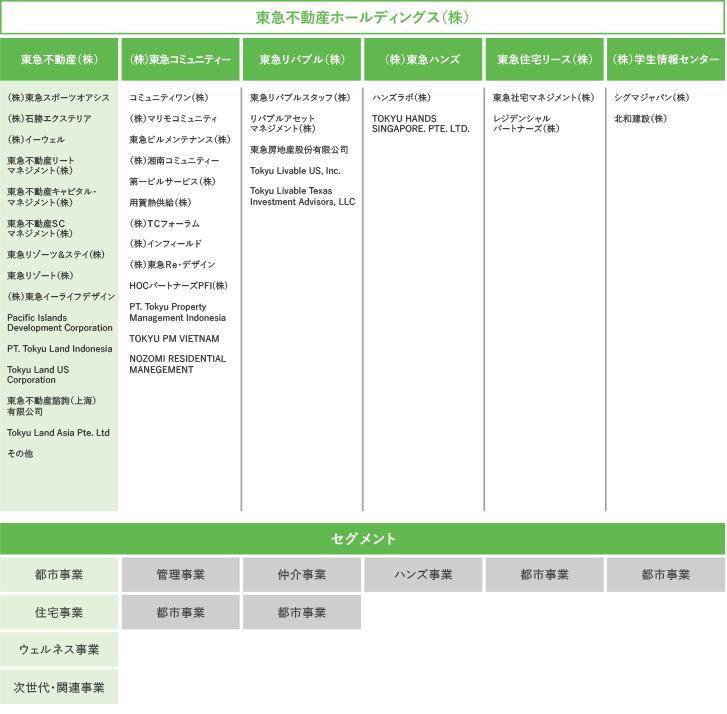Select NOZOMI RESIDENTIAL MANEGEMENT
727x714 pixels.
pos(178,364)
